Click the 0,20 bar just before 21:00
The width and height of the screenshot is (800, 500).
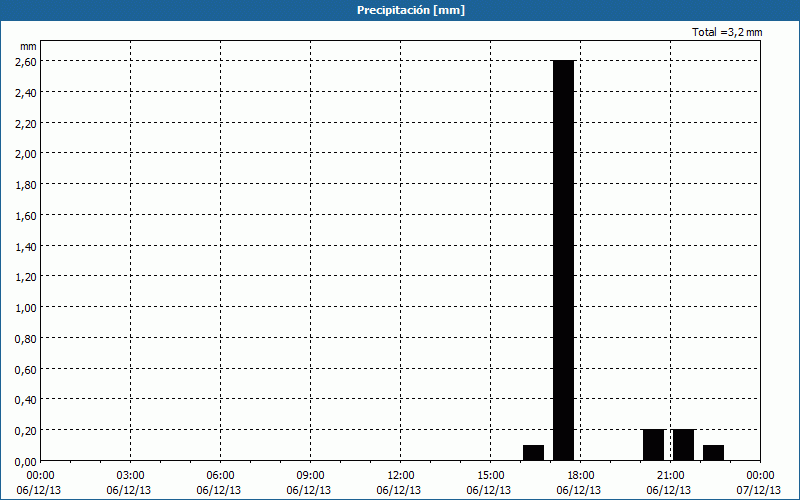tap(654, 445)
